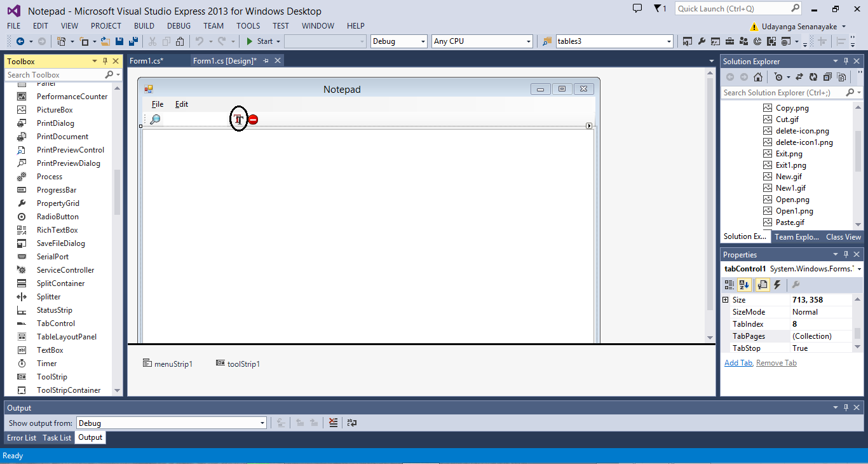Open the tables3 find combo box
The width and height of the screenshot is (868, 464).
[x=668, y=41]
